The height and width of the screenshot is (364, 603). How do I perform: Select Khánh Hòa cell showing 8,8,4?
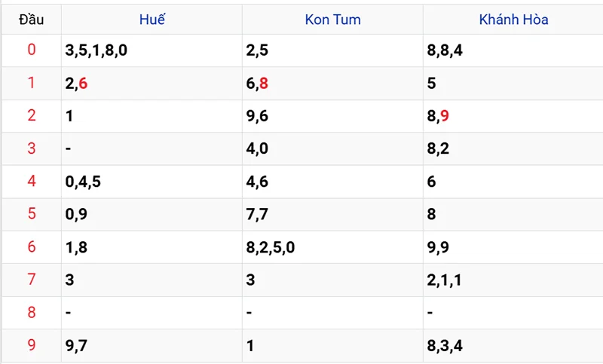tap(444, 51)
